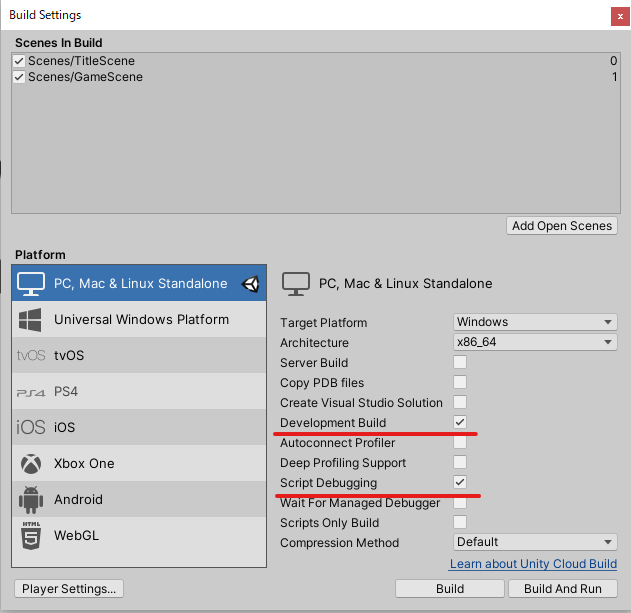The height and width of the screenshot is (613, 631).
Task: Uncheck the Scenes/TitleScene checkbox
Action: tap(19, 61)
